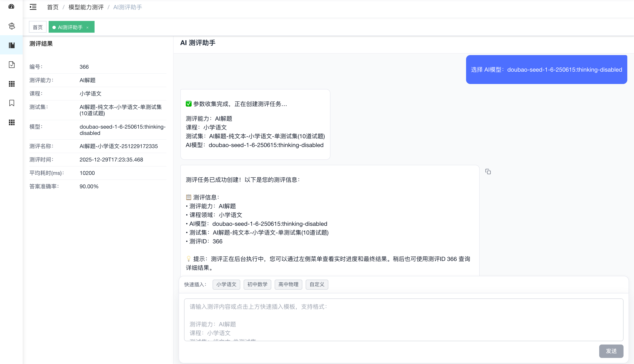Click the first grid sidebar icon

[x=12, y=84]
